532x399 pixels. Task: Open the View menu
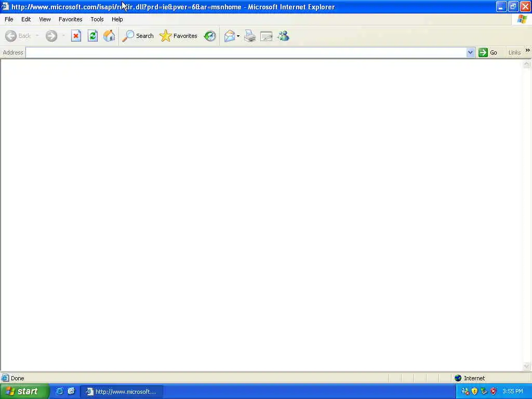click(x=45, y=19)
